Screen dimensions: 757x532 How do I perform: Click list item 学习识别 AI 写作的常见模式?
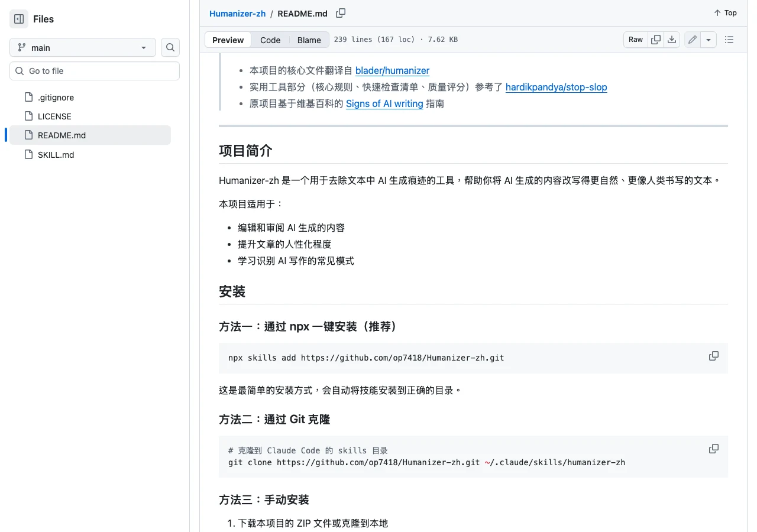point(296,261)
